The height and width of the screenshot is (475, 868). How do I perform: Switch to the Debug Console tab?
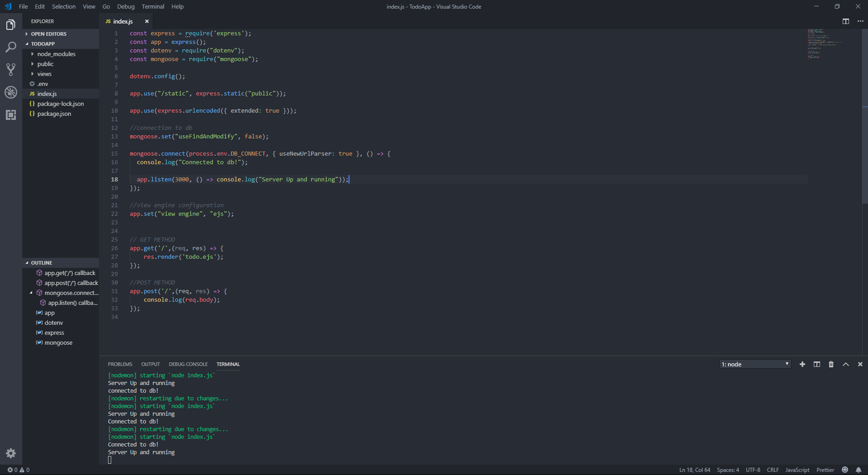click(188, 364)
